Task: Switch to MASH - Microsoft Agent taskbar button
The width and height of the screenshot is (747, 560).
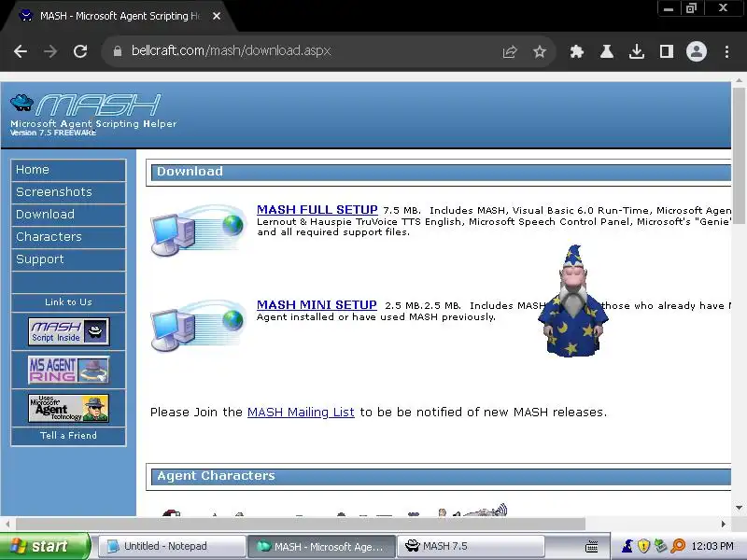Action: tap(321, 546)
